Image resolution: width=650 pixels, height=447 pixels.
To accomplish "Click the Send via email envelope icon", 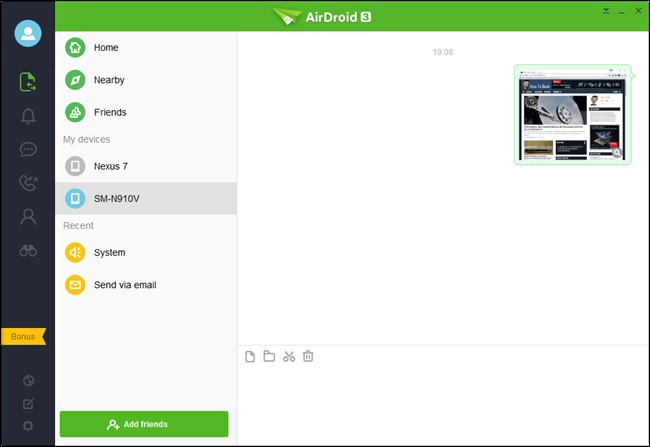I will pos(75,285).
